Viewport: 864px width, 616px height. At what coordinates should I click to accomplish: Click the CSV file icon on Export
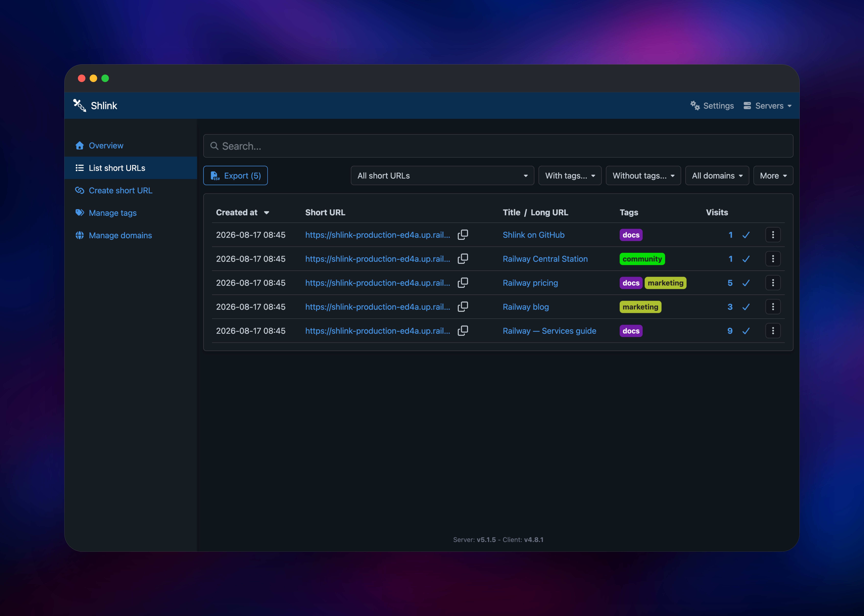point(215,176)
